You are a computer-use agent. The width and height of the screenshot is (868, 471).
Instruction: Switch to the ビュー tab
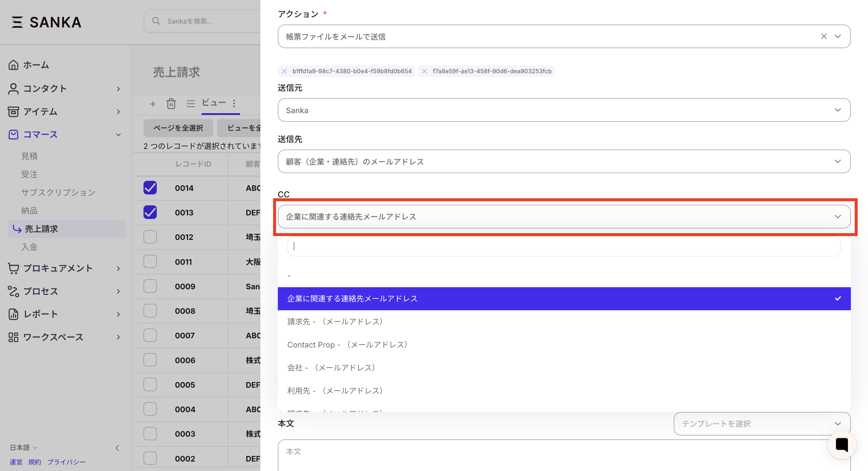(x=214, y=103)
